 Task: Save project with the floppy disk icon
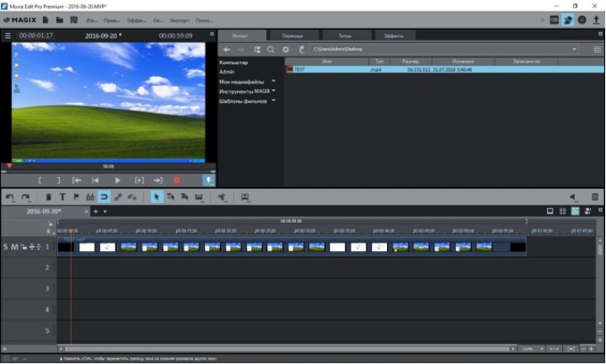point(74,19)
